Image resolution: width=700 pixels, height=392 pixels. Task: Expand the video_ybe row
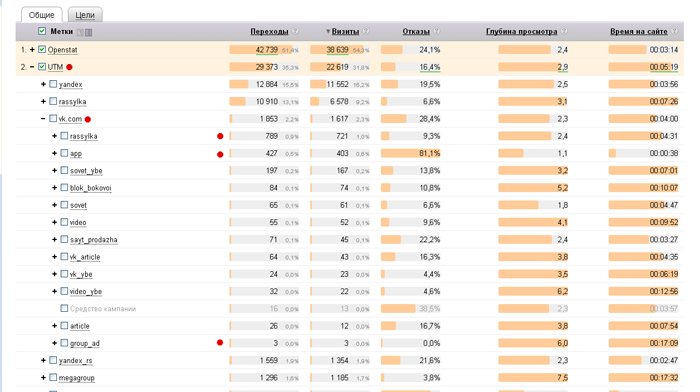click(x=54, y=292)
